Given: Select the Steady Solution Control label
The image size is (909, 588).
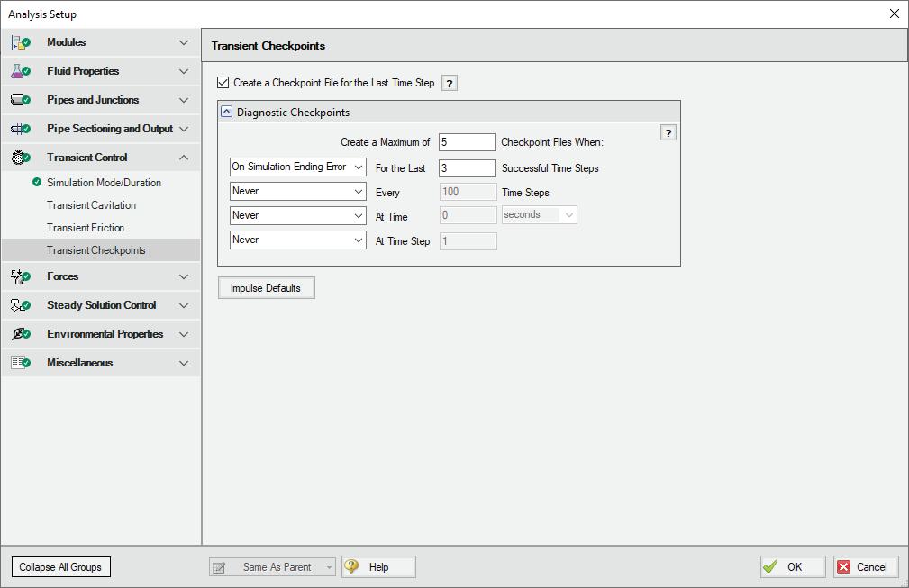Looking at the screenshot, I should [102, 304].
